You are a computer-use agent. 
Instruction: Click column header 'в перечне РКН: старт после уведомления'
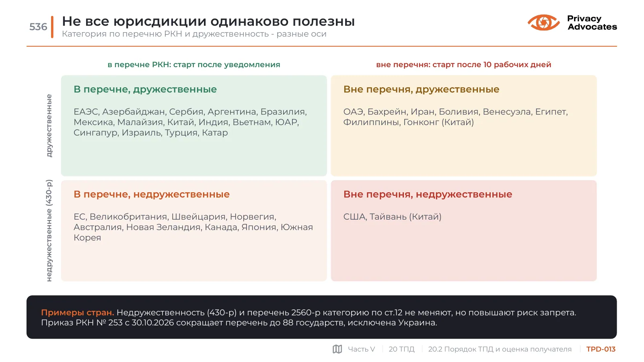pyautogui.click(x=194, y=65)
